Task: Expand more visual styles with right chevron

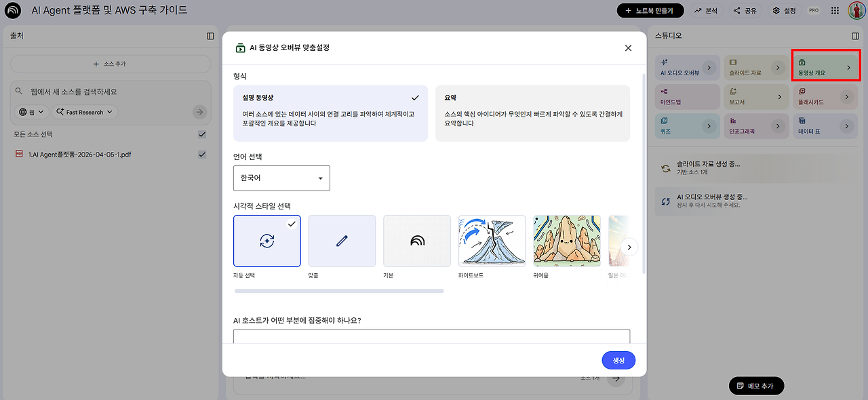Action: 629,247
